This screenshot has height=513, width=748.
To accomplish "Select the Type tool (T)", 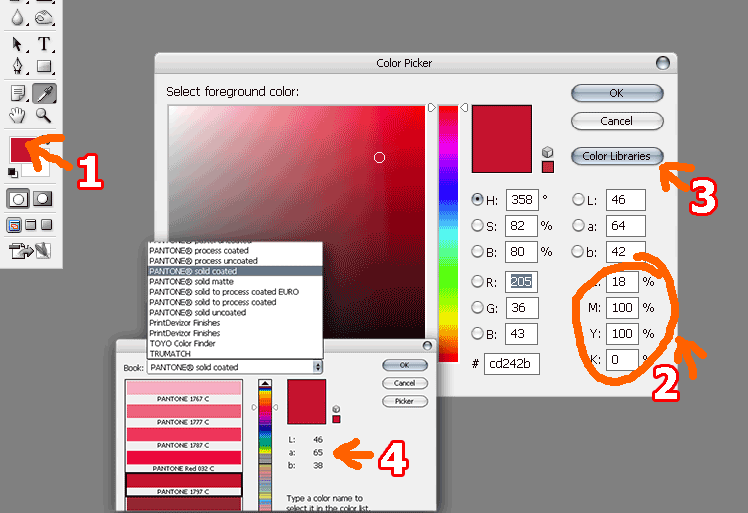I will coord(44,44).
